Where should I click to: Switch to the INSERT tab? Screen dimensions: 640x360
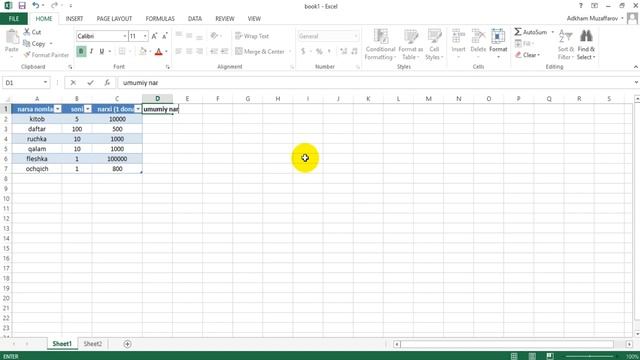[x=74, y=19]
